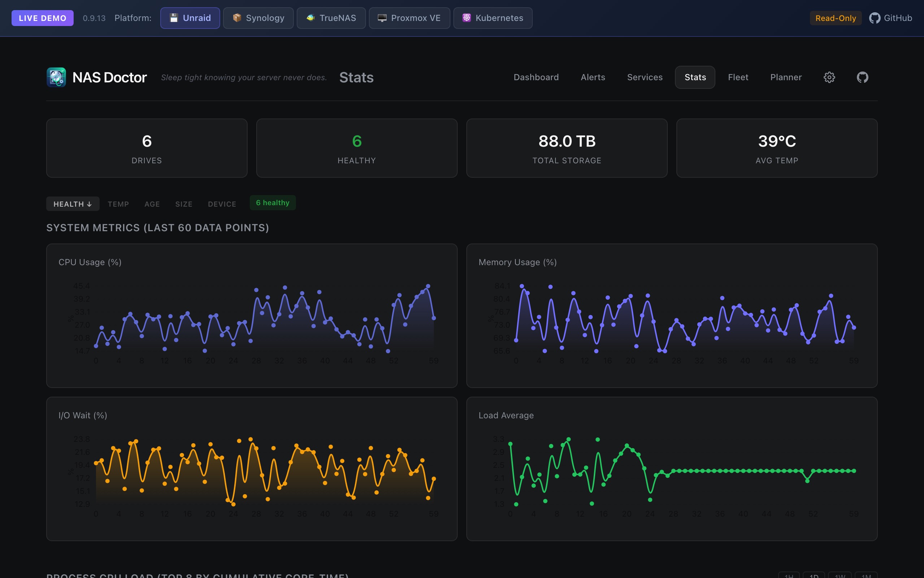Select the 1W time range button
The height and width of the screenshot is (578, 924).
click(x=840, y=575)
